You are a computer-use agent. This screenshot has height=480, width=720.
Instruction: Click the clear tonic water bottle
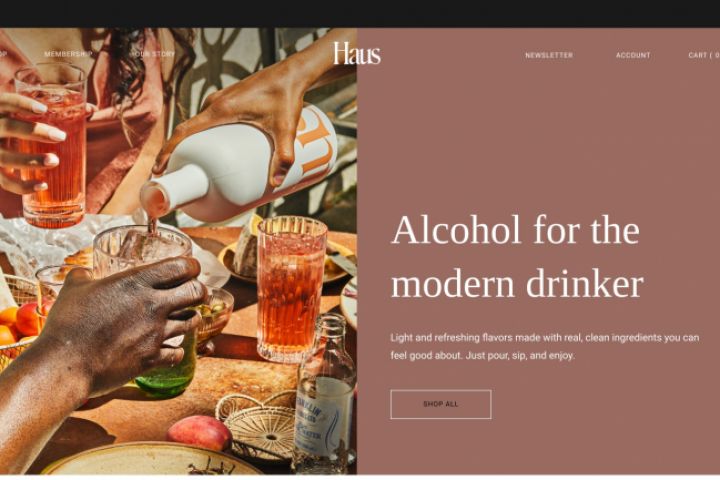(325, 394)
